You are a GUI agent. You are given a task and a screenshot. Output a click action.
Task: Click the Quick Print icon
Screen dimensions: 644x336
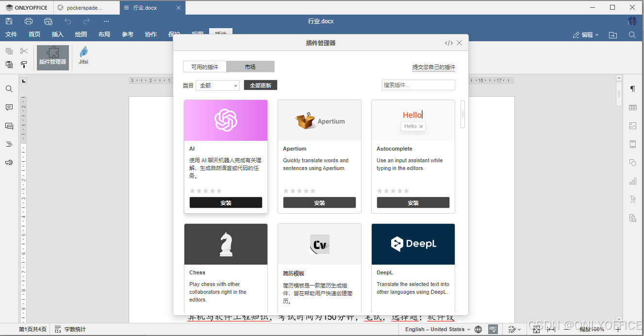[48, 21]
